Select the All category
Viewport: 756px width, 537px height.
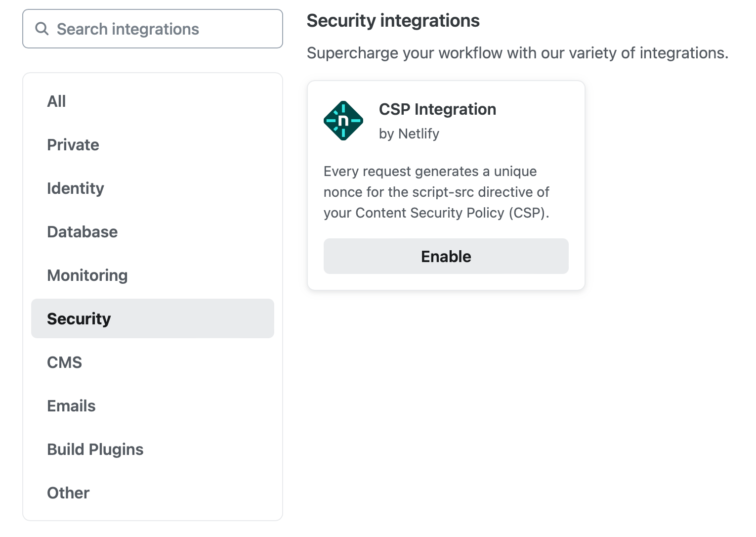pos(56,101)
